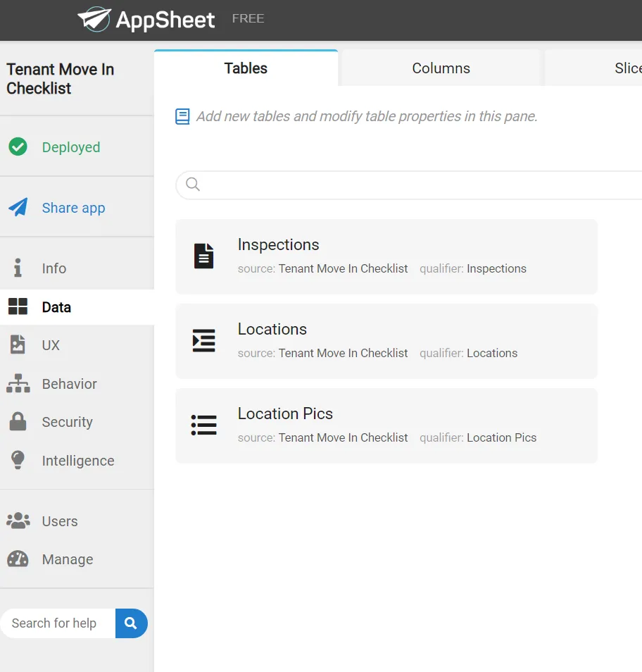642x672 pixels.
Task: Click the Manage gauge icon
Action: point(18,559)
